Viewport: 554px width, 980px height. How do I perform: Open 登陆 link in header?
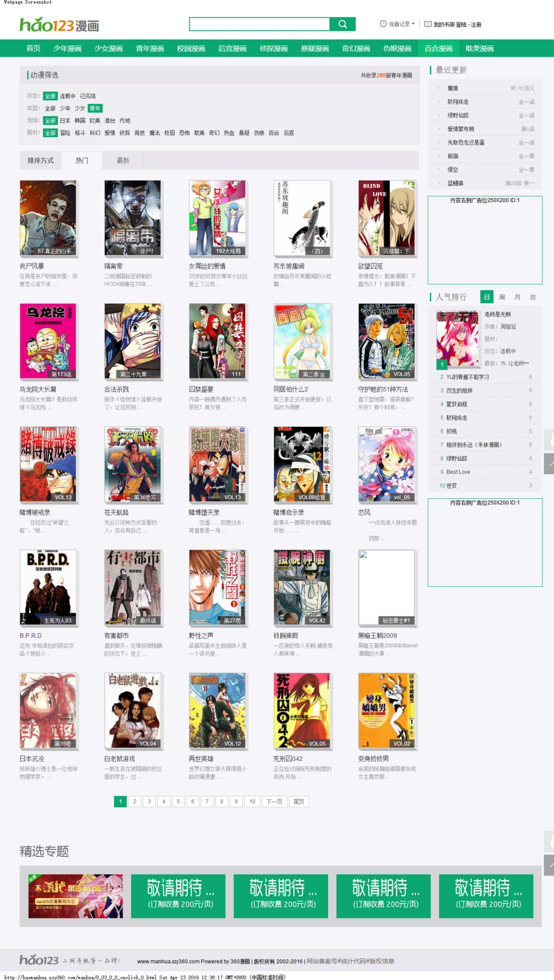pyautogui.click(x=461, y=25)
